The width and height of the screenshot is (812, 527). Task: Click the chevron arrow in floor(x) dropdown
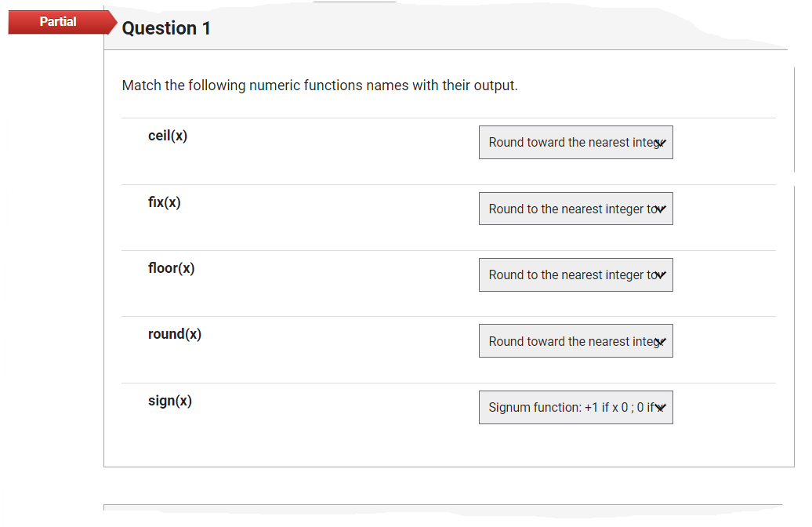pos(660,275)
